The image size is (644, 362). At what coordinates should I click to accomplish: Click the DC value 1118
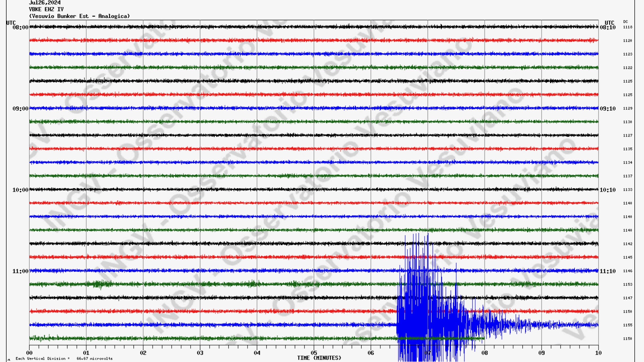(627, 27)
